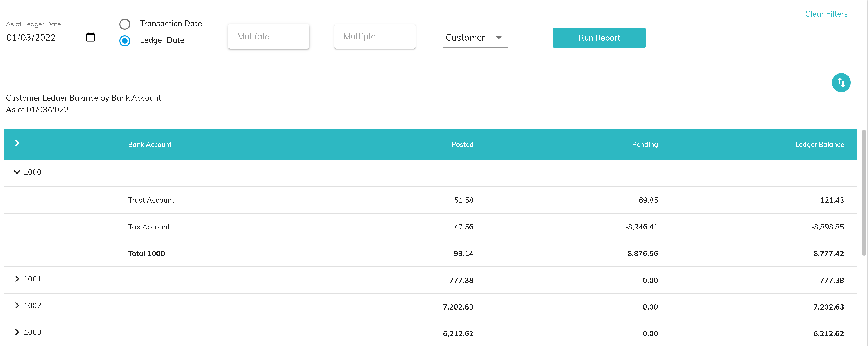The width and height of the screenshot is (868, 346).
Task: Click the Ledger Balance column header
Action: click(x=819, y=144)
